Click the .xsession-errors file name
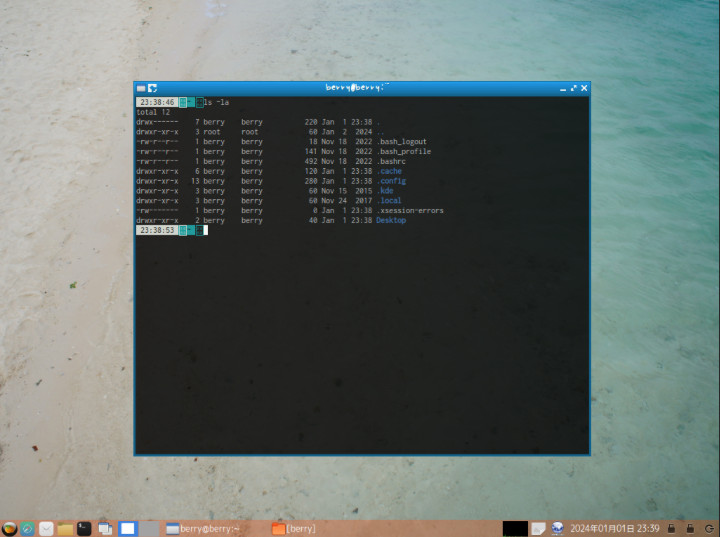720x537 pixels. point(410,210)
